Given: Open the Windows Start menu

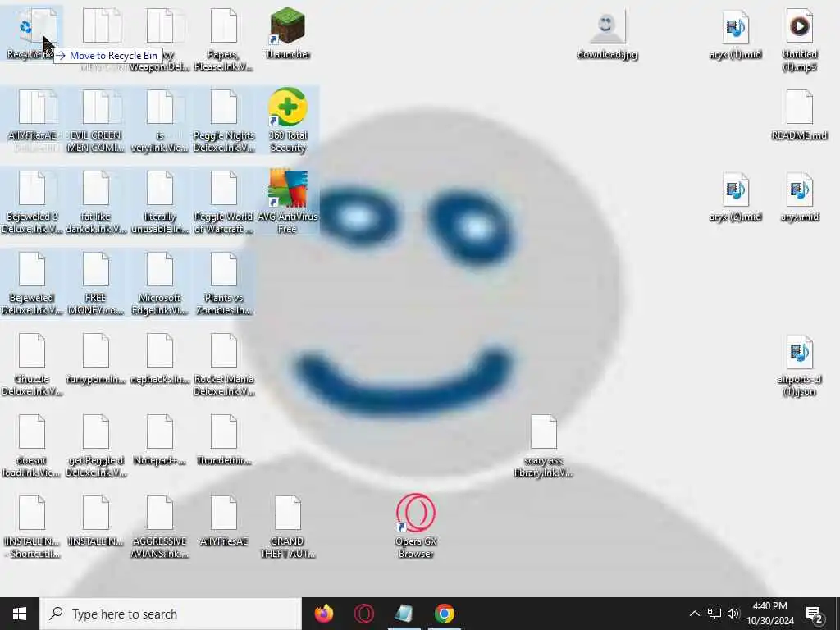Looking at the screenshot, I should click(x=20, y=614).
